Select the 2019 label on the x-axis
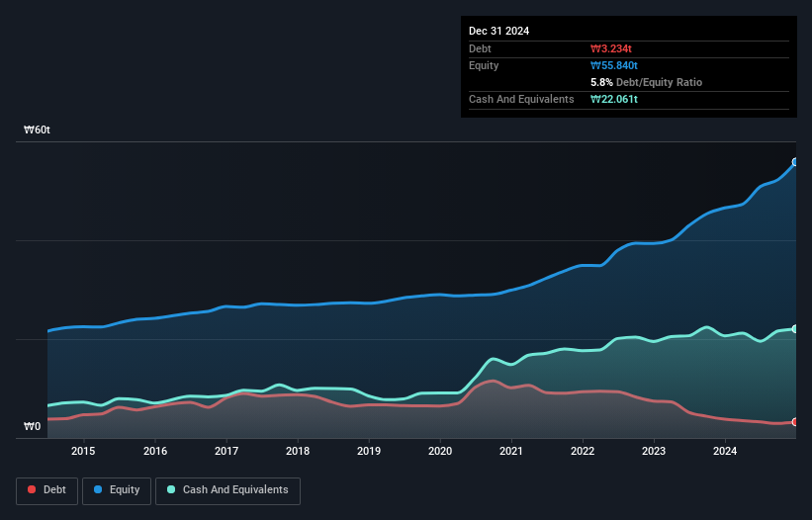The width and height of the screenshot is (812, 520). coord(369,451)
